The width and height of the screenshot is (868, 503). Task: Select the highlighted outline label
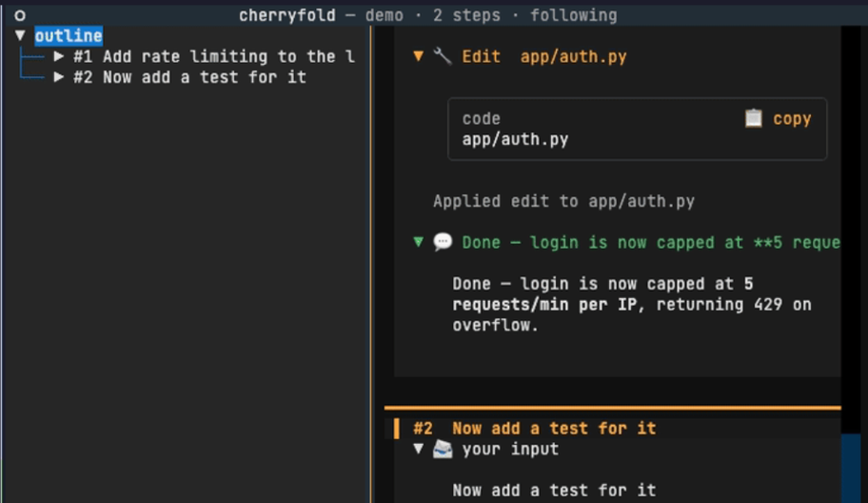[x=69, y=36]
